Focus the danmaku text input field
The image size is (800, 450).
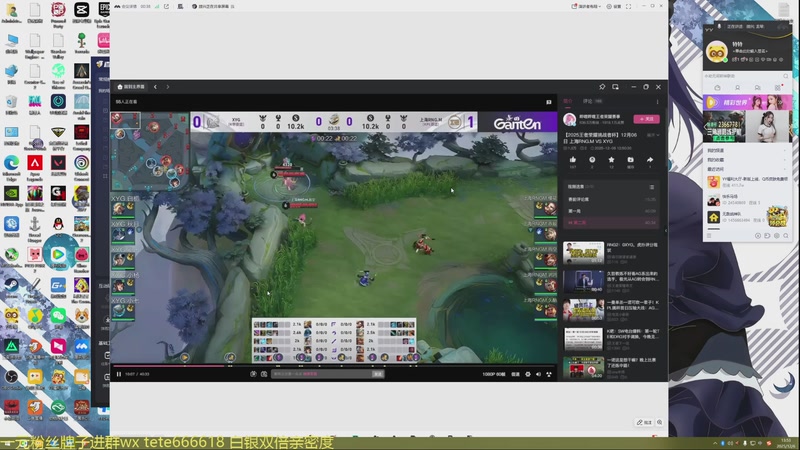coord(321,374)
